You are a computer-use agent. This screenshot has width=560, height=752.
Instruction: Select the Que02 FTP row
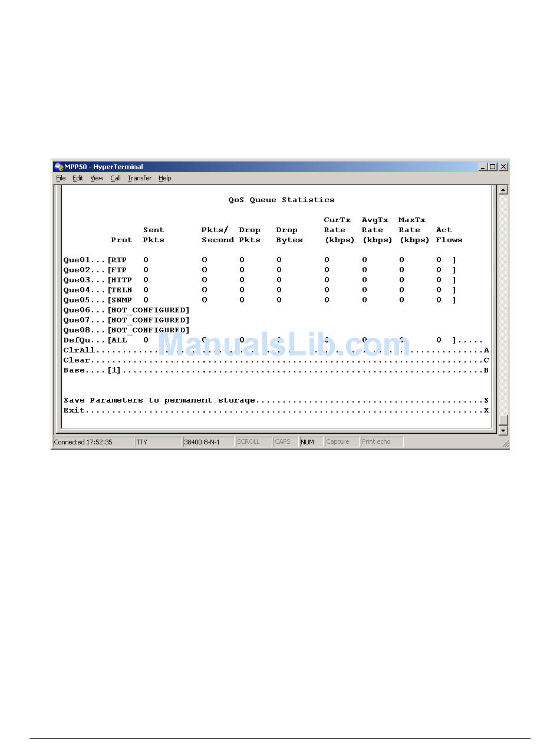point(260,270)
